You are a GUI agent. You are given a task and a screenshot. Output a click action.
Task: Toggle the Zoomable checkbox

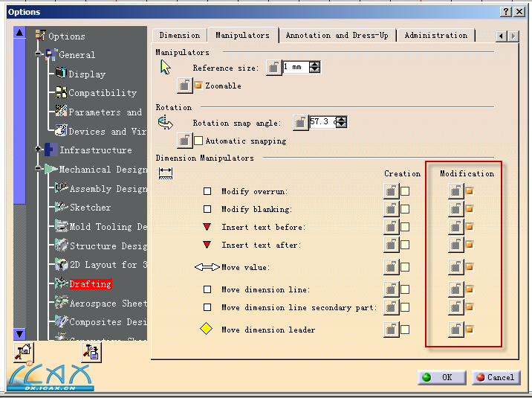pos(198,86)
